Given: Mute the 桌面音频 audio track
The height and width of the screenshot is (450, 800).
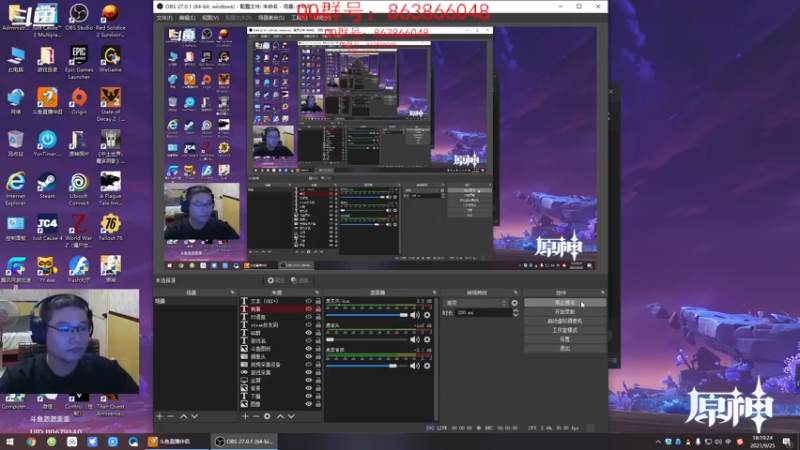Looking at the screenshot, I should pos(415,366).
